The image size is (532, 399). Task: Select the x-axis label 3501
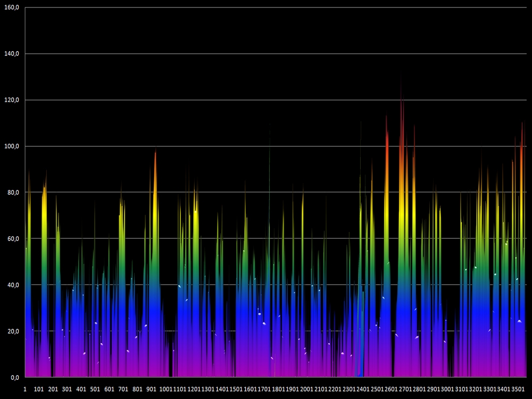pos(518,389)
